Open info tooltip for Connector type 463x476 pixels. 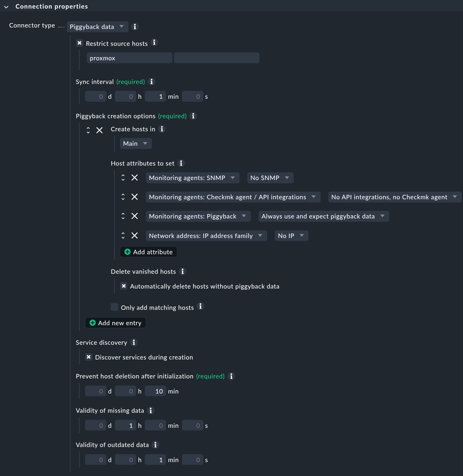coord(135,27)
